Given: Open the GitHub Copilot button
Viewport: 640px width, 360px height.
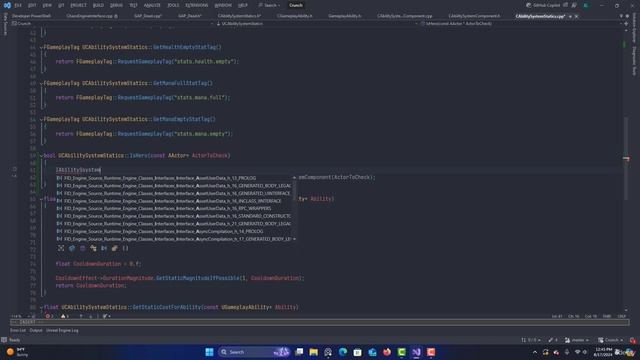Looking at the screenshot, I should [x=543, y=5].
